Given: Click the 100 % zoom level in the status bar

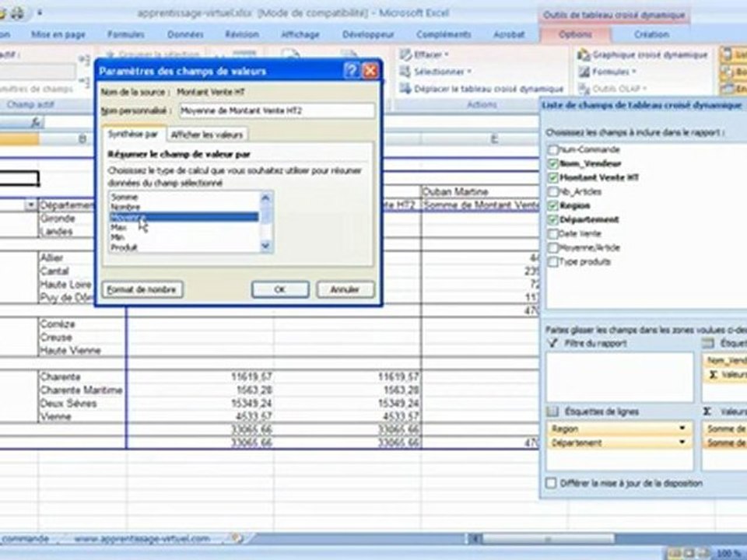Looking at the screenshot, I should tap(728, 553).
